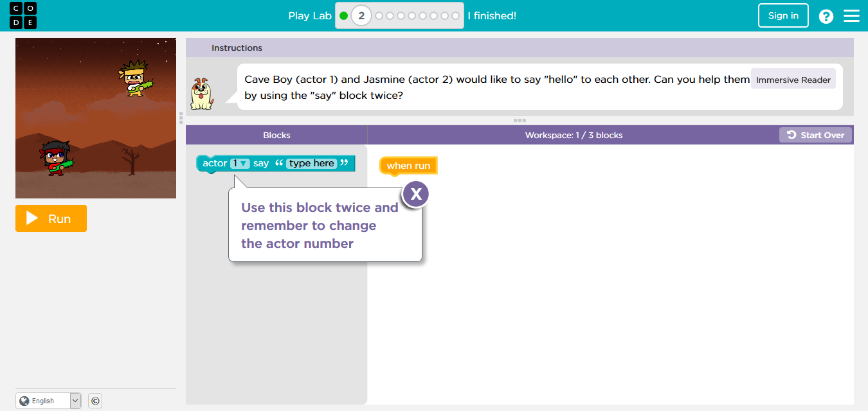
Task: Click the Sign in button
Action: [783, 15]
